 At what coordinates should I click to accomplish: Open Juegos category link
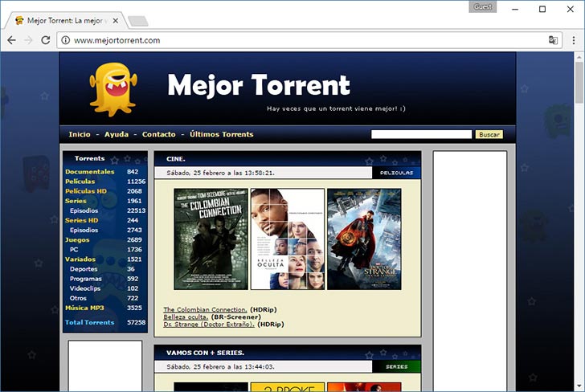coord(77,240)
